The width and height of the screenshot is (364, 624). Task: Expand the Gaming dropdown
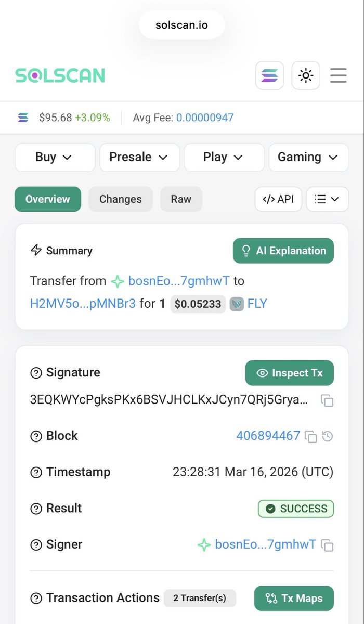point(308,157)
